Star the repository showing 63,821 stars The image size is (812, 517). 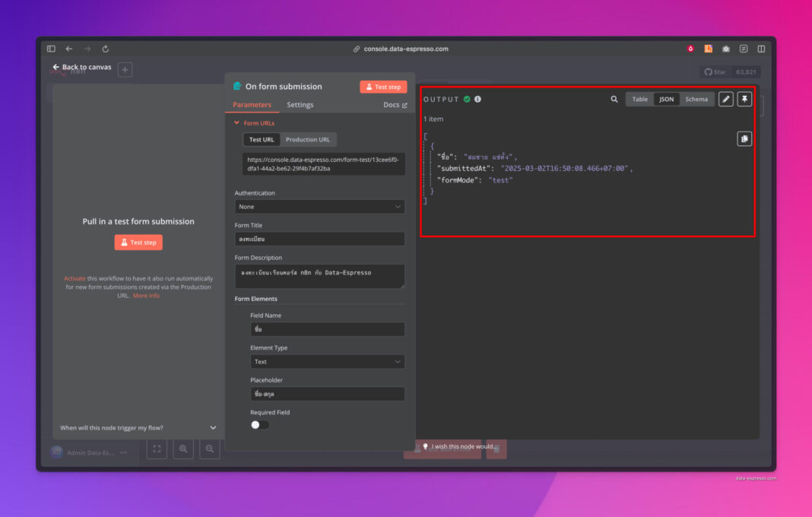[x=713, y=72]
